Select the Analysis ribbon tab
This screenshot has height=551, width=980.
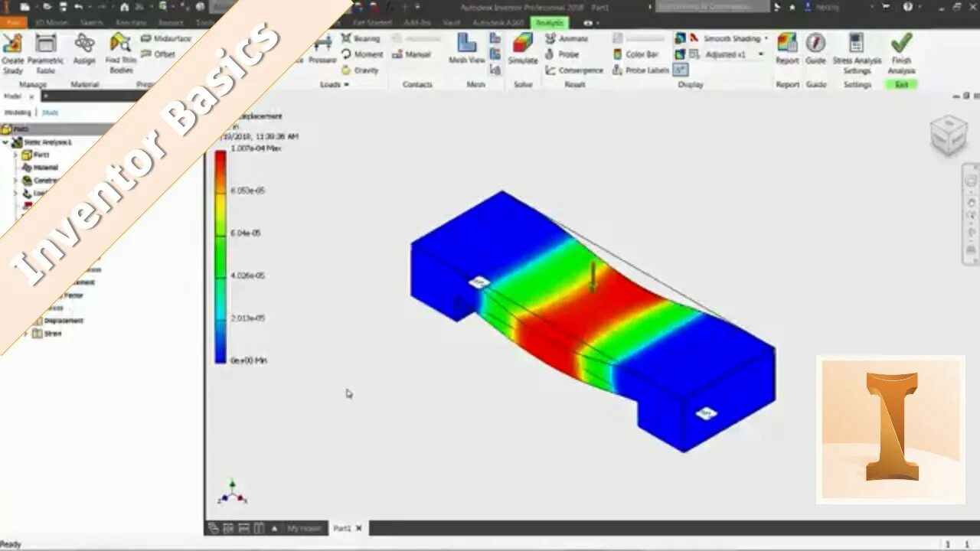click(x=549, y=23)
